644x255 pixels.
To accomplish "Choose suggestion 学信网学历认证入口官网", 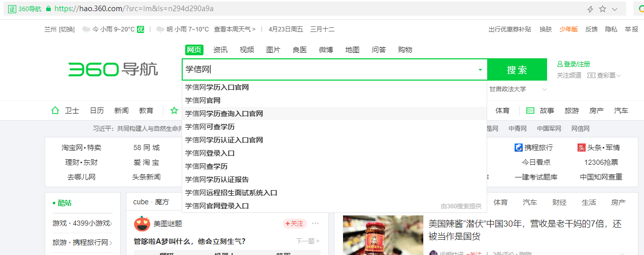I will 334,140.
